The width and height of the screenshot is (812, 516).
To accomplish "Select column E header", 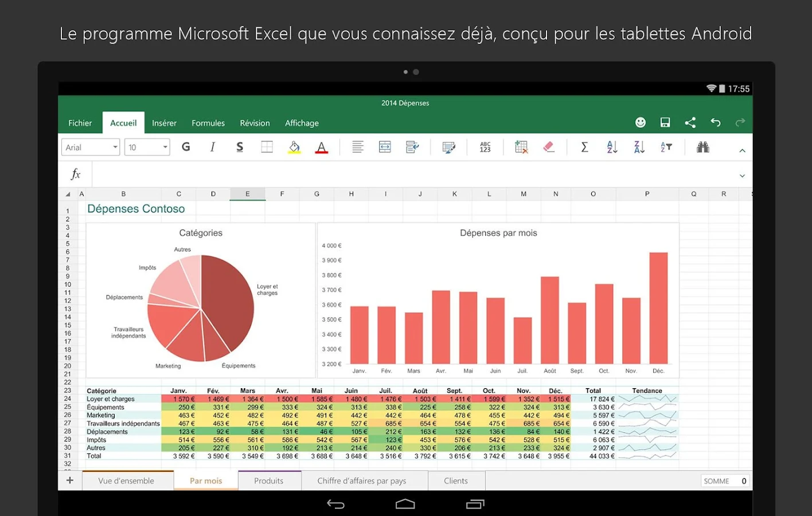I will pyautogui.click(x=248, y=194).
